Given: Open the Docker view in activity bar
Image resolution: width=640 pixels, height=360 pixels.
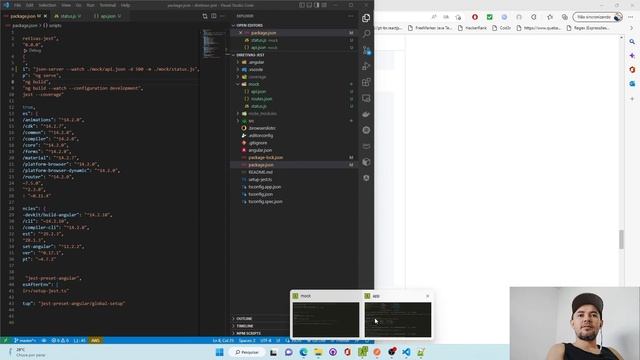Looking at the screenshot, I should point(366,114).
